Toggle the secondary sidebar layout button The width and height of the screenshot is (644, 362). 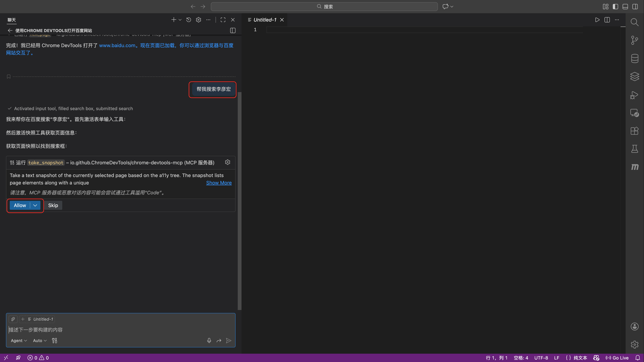(635, 6)
